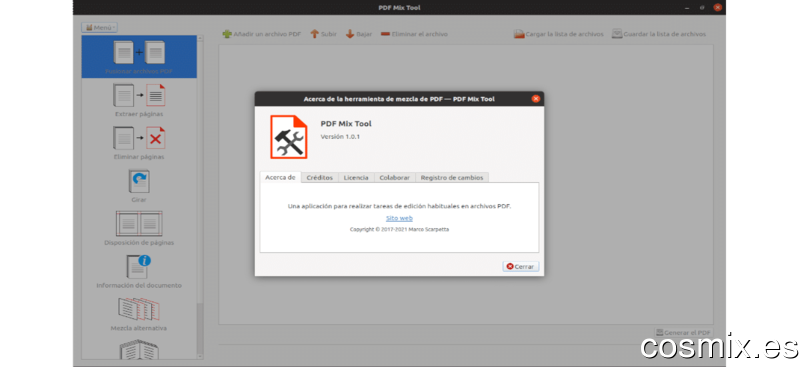This screenshot has width=800, height=367.
Task: Click the copyright Marco Scarpetta text
Action: (399, 230)
